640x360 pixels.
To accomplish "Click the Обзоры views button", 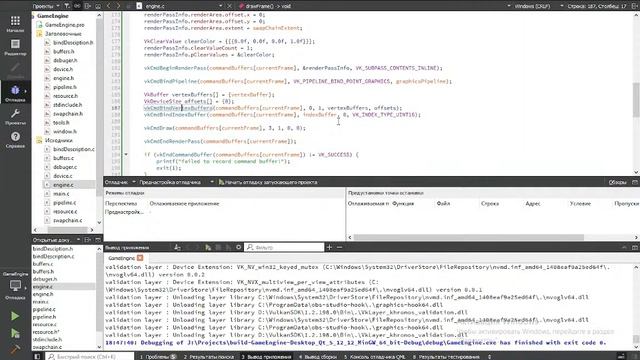I will point(617,182).
